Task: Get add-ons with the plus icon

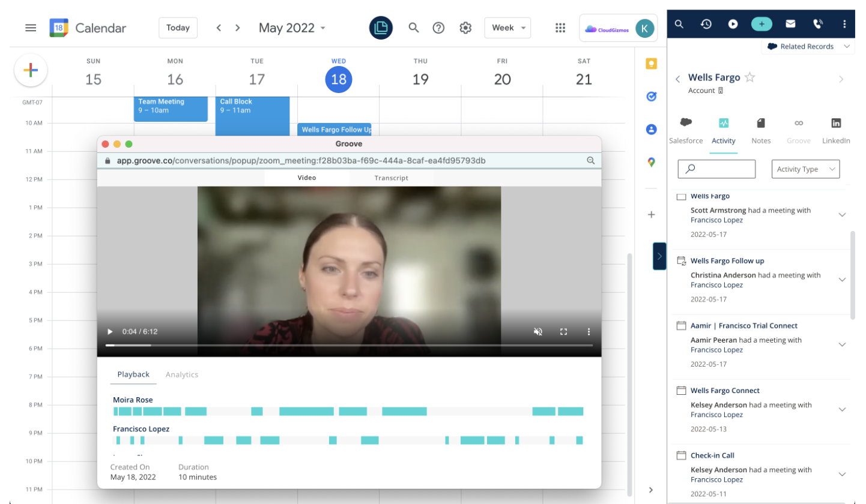Action: pos(651,214)
